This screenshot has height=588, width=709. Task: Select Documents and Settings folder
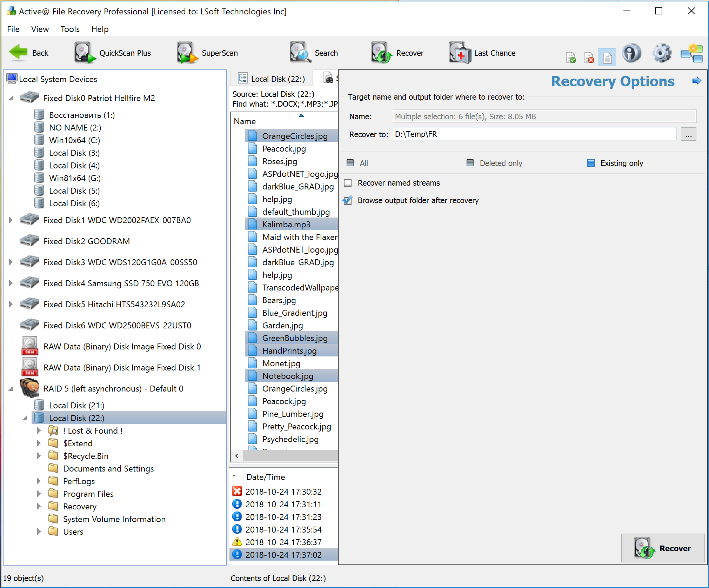[x=108, y=469]
